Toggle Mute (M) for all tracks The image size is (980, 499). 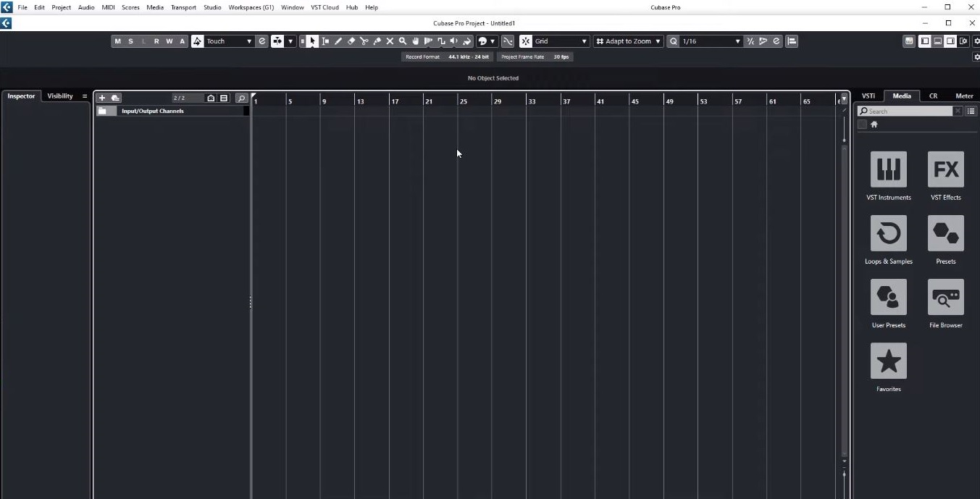click(117, 41)
